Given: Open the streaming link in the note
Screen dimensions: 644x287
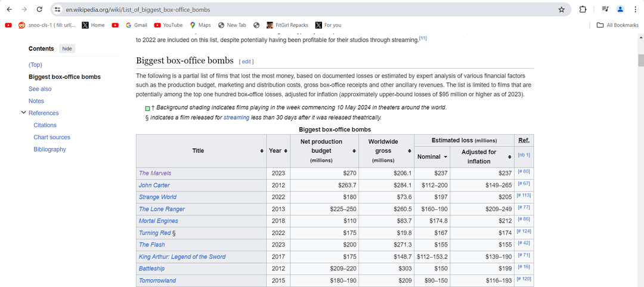Looking at the screenshot, I should (237, 118).
